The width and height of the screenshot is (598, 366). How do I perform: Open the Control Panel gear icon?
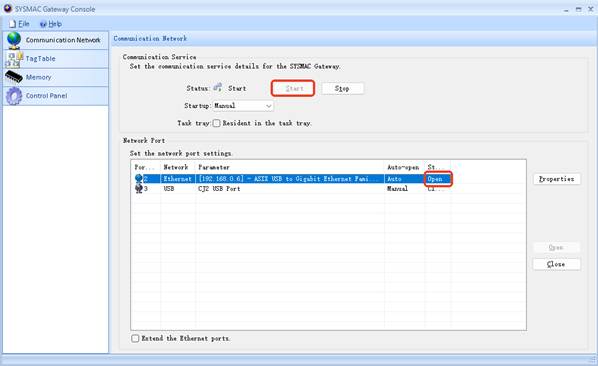14,96
